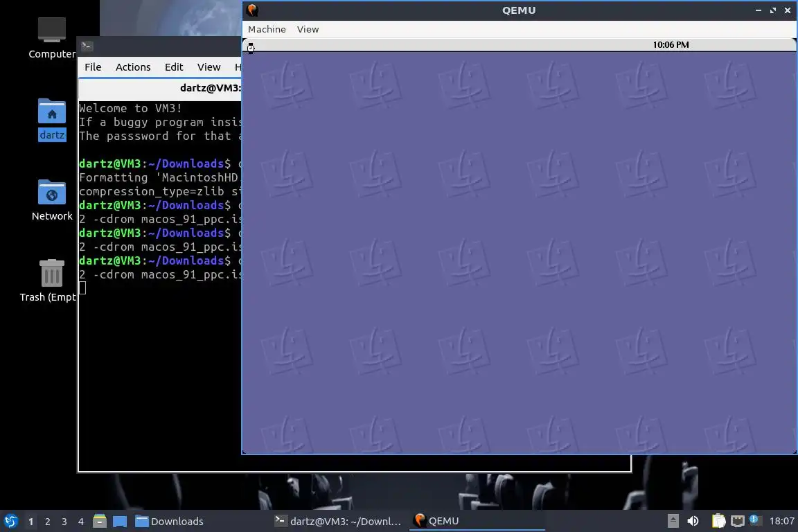The width and height of the screenshot is (798, 532).
Task: Open the update notification tray icon
Action: tap(755, 520)
